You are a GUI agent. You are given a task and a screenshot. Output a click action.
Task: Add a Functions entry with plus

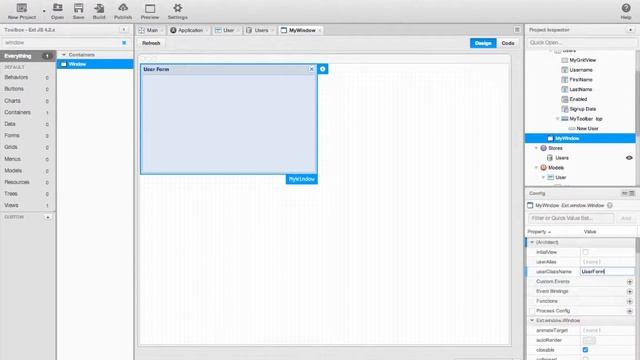click(x=629, y=301)
